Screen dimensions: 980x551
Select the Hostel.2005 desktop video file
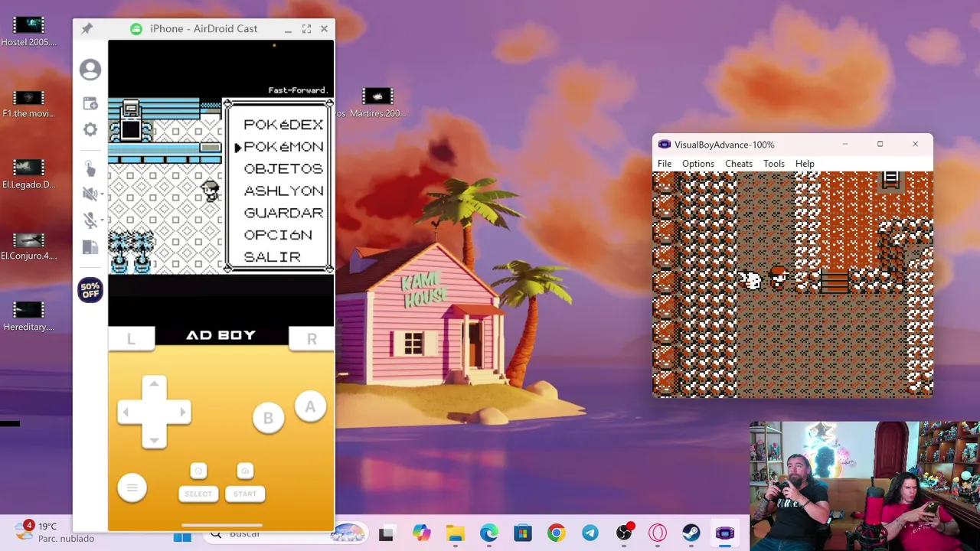tap(29, 31)
